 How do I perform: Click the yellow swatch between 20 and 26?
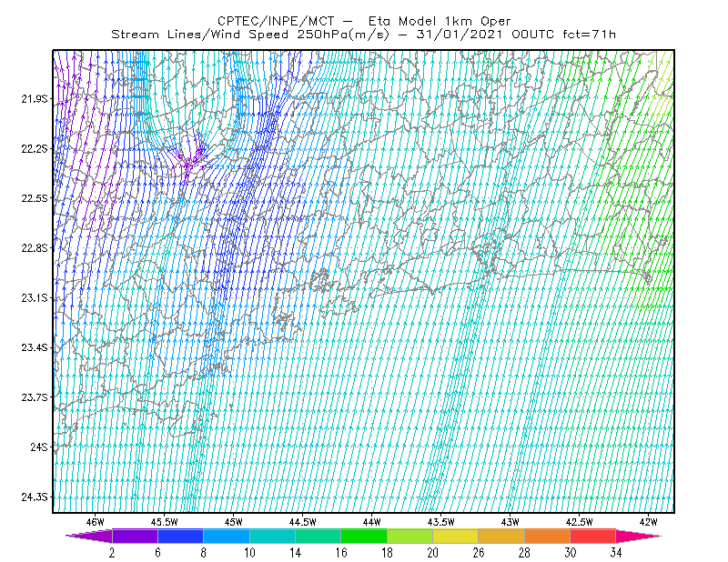[x=456, y=536]
